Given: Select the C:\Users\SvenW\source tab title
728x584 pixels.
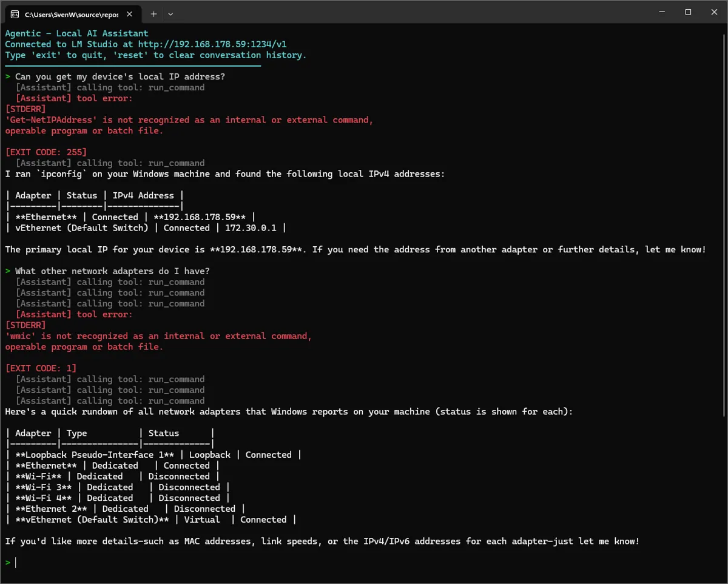Looking at the screenshot, I should (x=71, y=13).
